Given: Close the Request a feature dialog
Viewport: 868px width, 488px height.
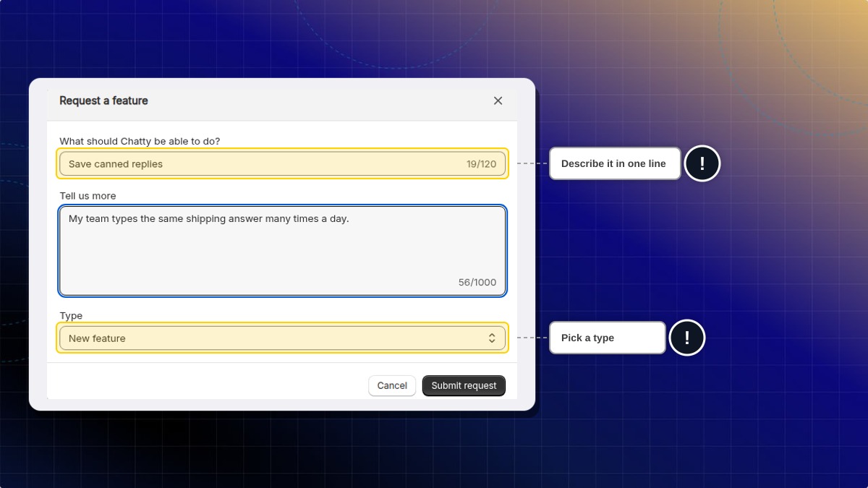Looking at the screenshot, I should [498, 100].
